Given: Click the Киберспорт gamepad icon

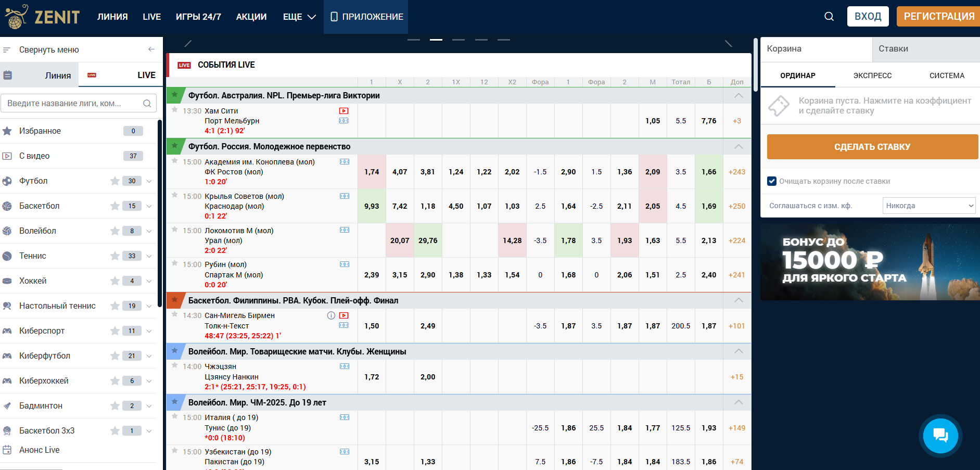Looking at the screenshot, I should coord(7,331).
